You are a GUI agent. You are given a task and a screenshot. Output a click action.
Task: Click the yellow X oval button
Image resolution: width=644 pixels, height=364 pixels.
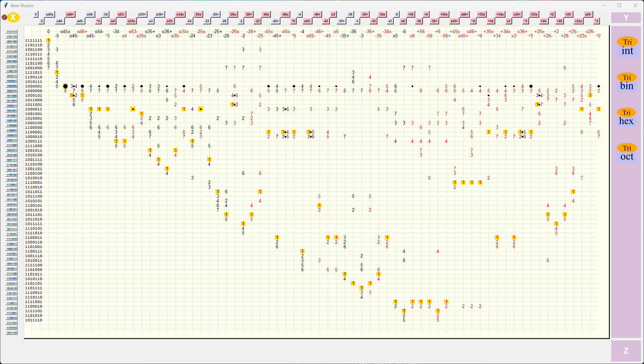[x=13, y=17]
